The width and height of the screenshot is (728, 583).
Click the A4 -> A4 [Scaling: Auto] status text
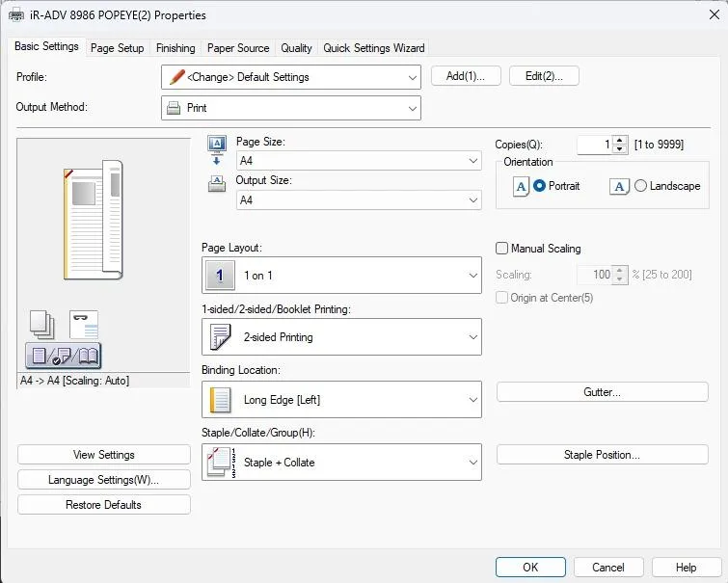tap(75, 381)
